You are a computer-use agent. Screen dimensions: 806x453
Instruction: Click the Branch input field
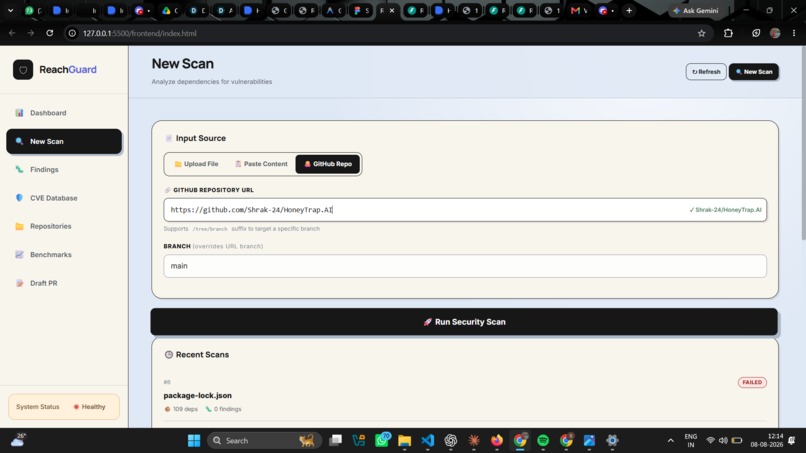coord(465,266)
